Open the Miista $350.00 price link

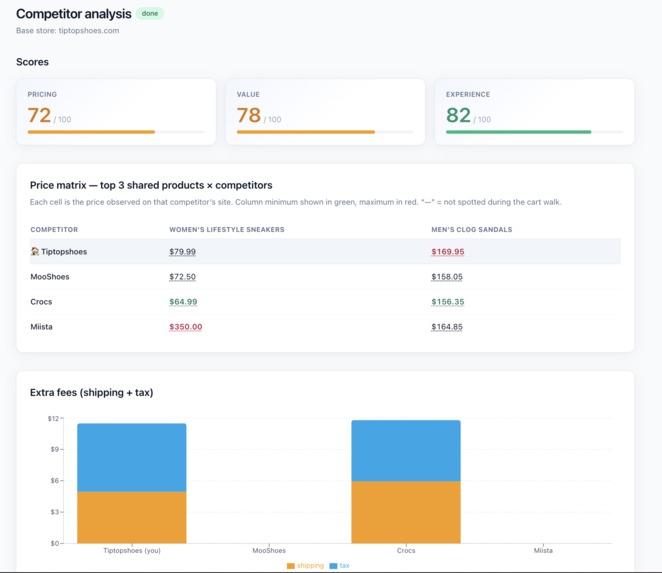(186, 327)
